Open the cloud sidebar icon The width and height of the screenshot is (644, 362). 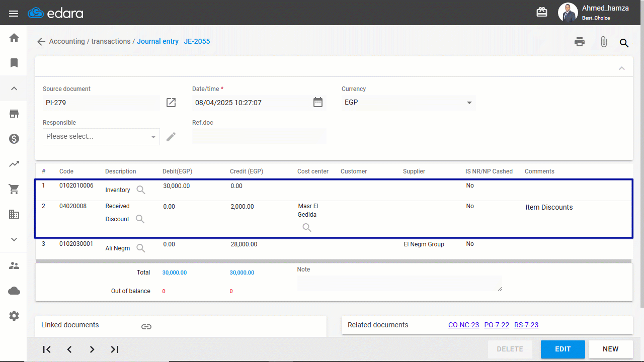(x=14, y=291)
